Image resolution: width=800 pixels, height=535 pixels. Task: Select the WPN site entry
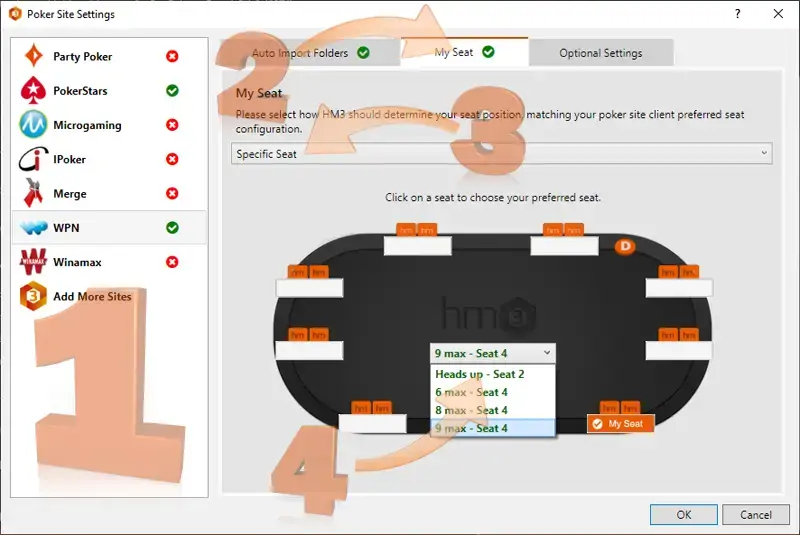point(109,227)
